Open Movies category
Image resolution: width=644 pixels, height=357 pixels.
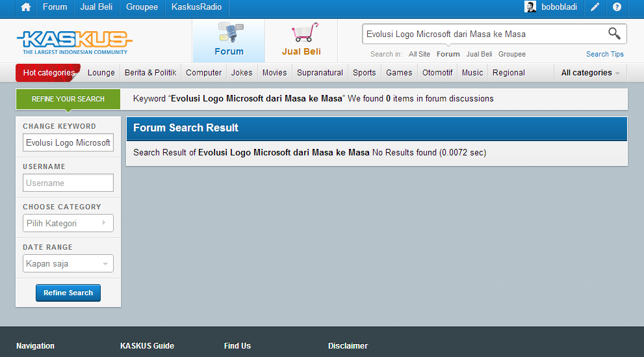tap(274, 73)
